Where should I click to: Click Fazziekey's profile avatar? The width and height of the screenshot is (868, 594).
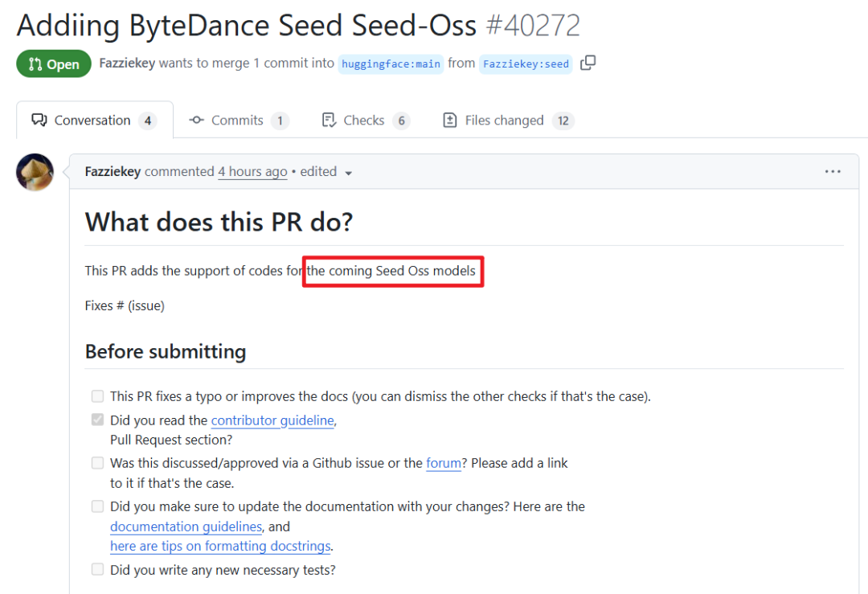point(35,172)
